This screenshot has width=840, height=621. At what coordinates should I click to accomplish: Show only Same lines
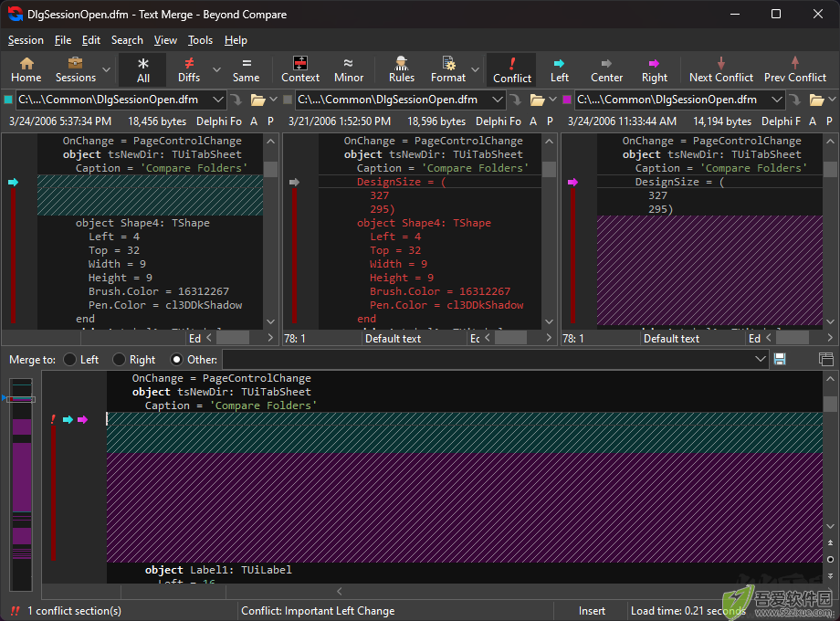tap(246, 69)
